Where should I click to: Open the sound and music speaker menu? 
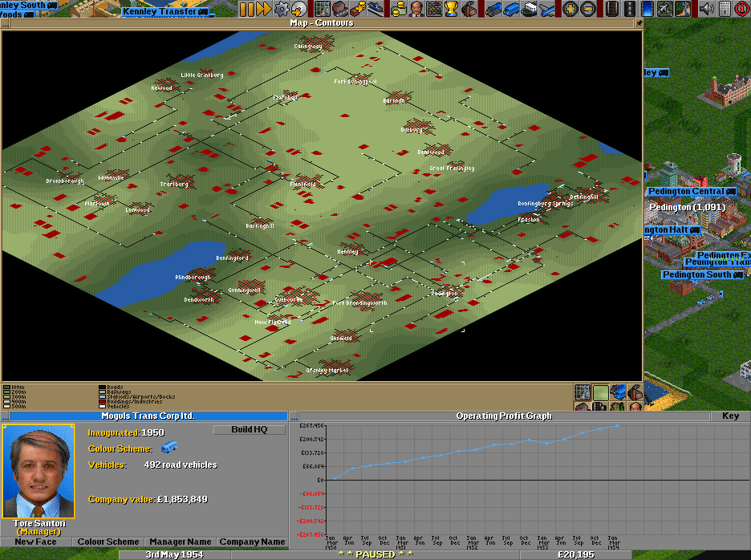click(x=706, y=9)
